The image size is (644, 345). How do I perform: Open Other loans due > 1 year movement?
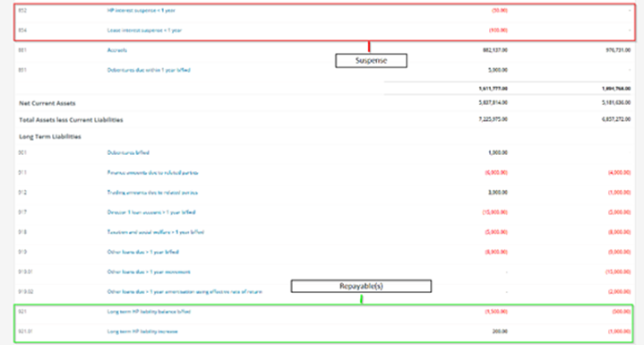(x=149, y=272)
